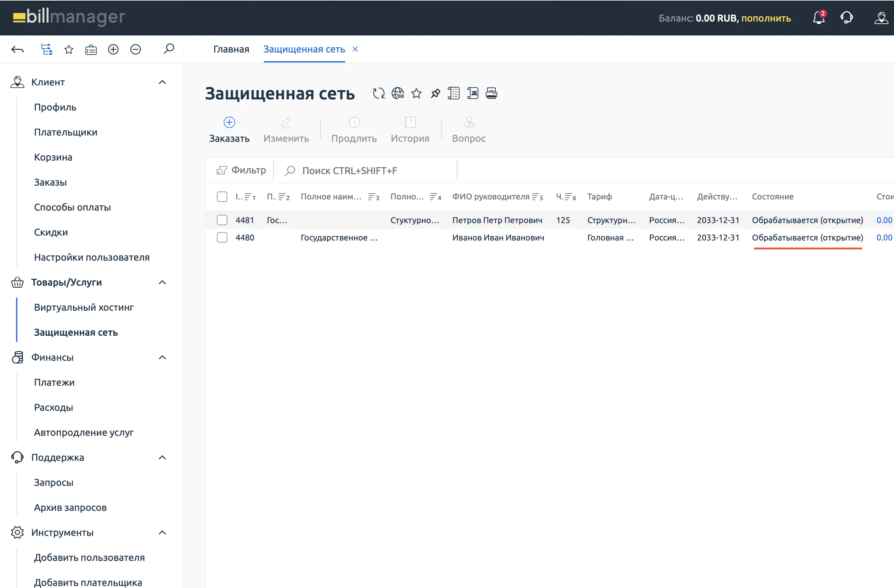Click cell Петров Петр Петрович
This screenshot has height=588, width=894.
pyautogui.click(x=497, y=220)
